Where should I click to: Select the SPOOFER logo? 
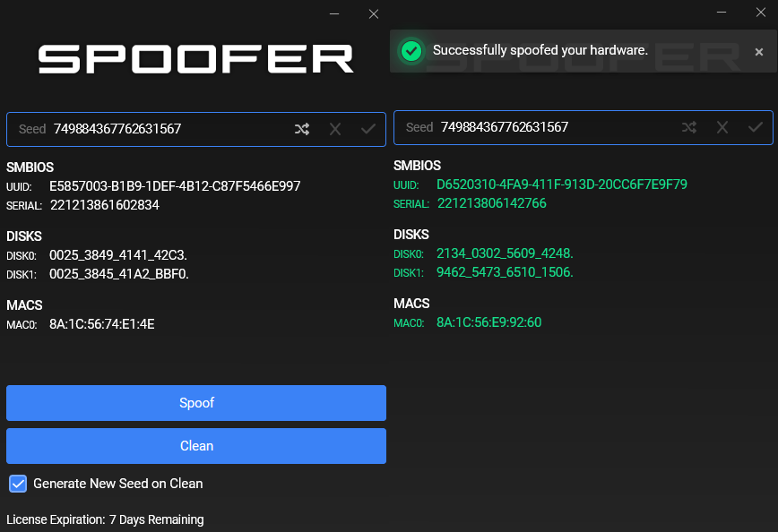(x=195, y=57)
